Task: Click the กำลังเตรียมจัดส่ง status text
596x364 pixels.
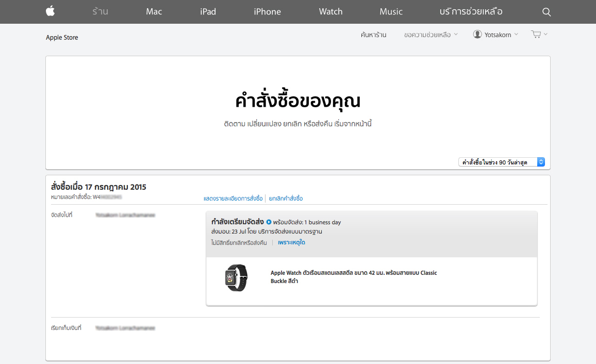Action: coord(238,222)
